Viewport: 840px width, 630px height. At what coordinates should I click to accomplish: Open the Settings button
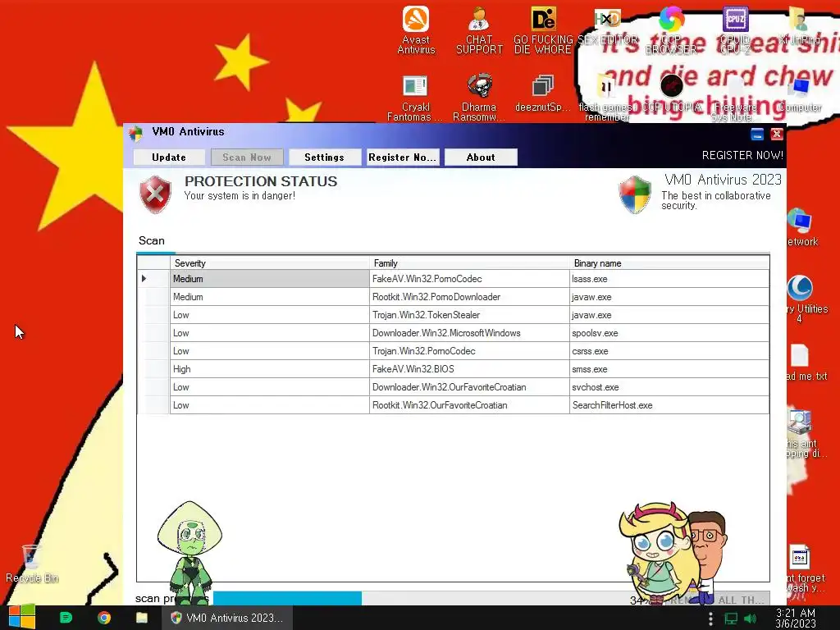click(325, 157)
